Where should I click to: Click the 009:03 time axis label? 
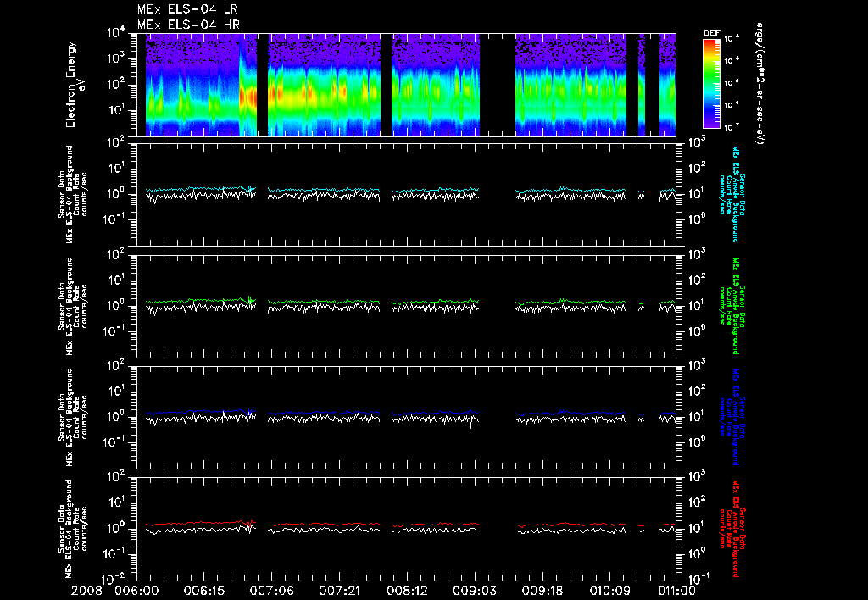(475, 591)
